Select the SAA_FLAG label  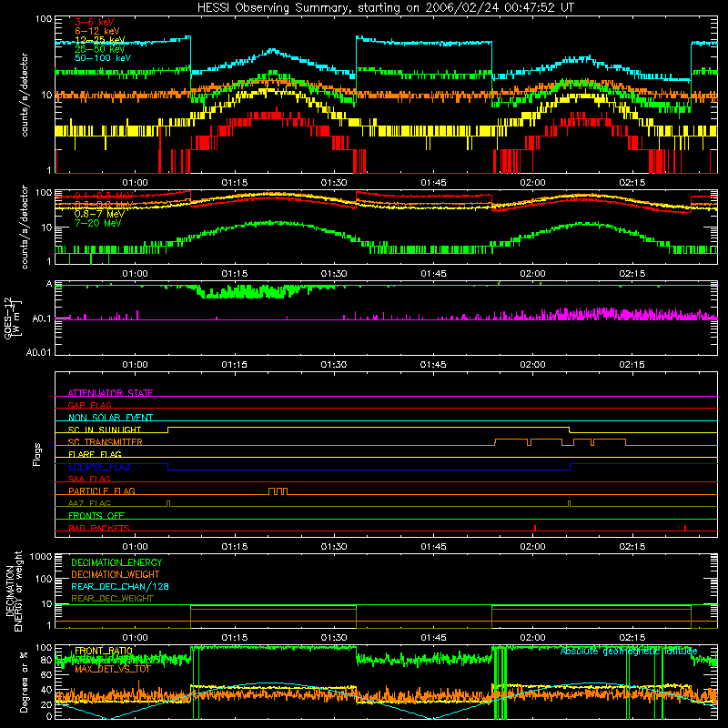tap(89, 479)
